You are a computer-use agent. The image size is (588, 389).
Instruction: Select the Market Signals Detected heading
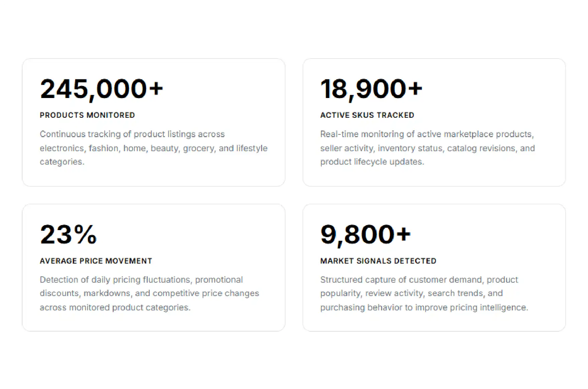point(378,261)
